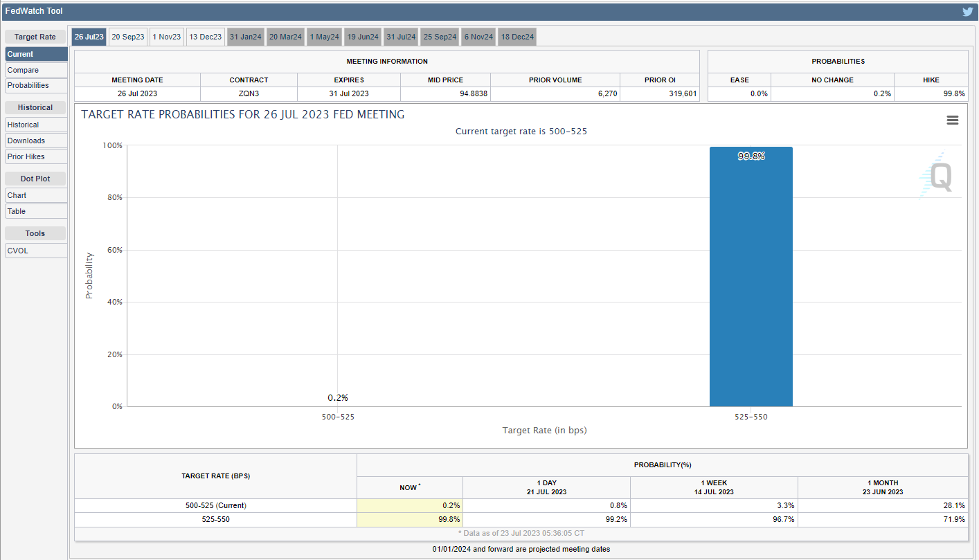The width and height of the screenshot is (979, 560).
Task: Click the Dot Plot section header
Action: (35, 179)
